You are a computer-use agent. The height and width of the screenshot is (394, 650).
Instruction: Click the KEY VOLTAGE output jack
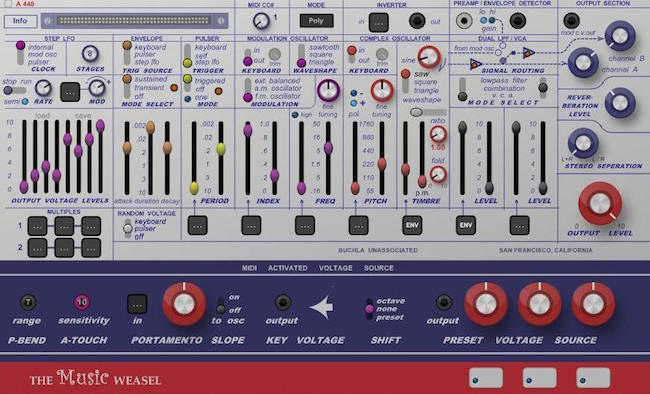pos(283,302)
